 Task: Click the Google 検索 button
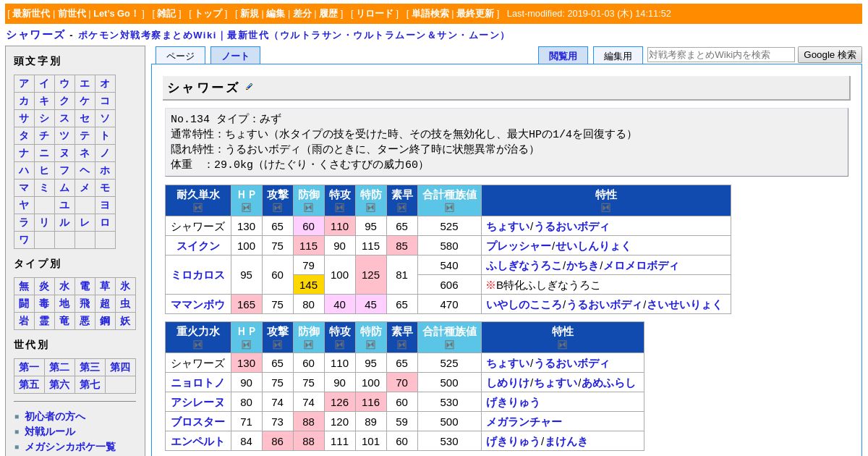830,54
